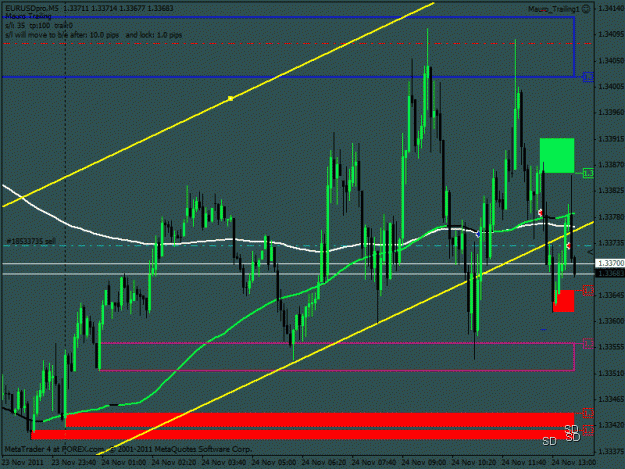625x469 pixels.
Task: Click the magenta zone price tag
Action: tap(588, 343)
